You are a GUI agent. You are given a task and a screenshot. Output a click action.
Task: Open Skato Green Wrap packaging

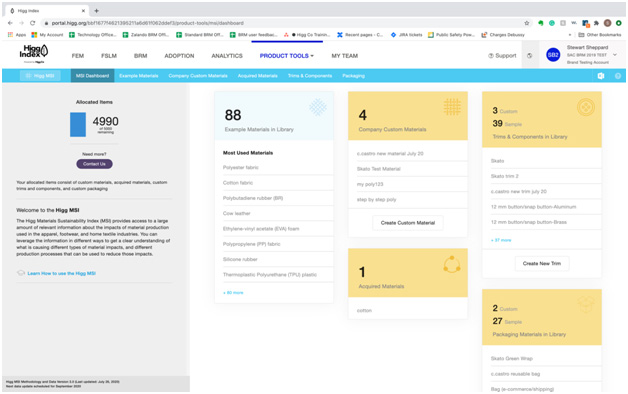click(512, 358)
